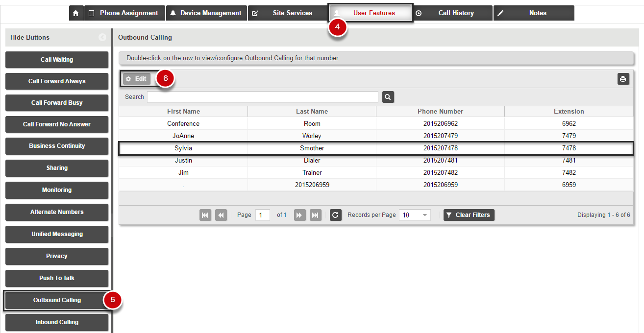Image resolution: width=644 pixels, height=333 pixels.
Task: Collapse sidebar with Hide Buttons arrow
Action: (x=102, y=37)
